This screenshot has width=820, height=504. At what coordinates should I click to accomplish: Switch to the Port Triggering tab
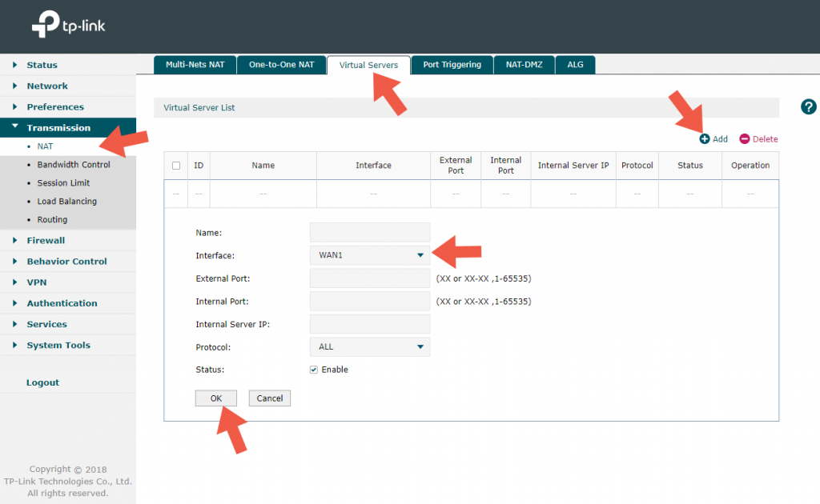pyautogui.click(x=452, y=65)
